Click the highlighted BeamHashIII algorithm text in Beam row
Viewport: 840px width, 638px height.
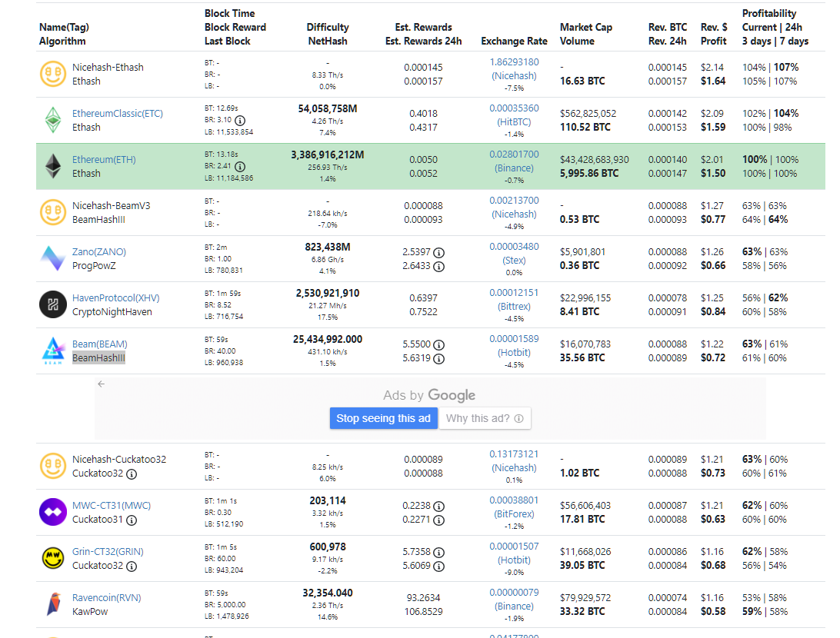click(98, 358)
